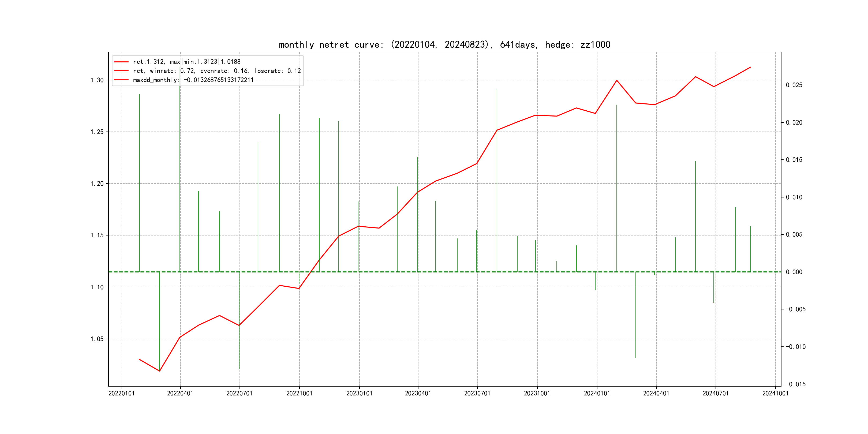Click x-axis label 20220701

239,393
